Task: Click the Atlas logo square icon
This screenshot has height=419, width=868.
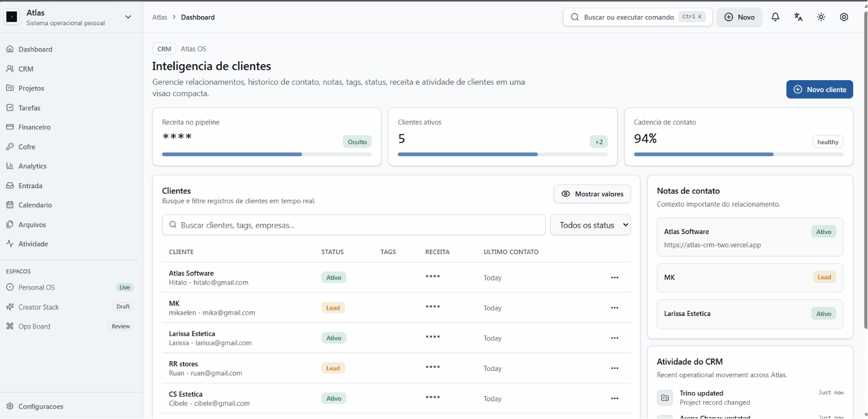Action: [x=11, y=17]
